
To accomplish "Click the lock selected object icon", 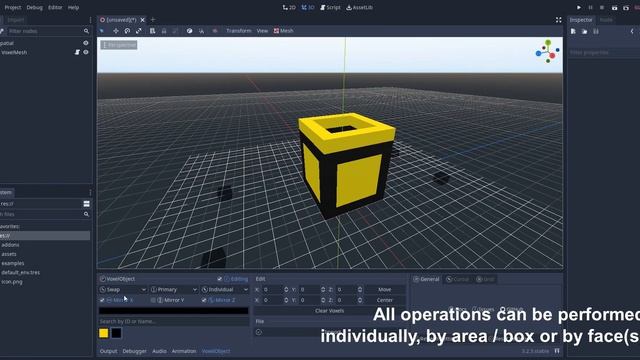I will (x=164, y=31).
